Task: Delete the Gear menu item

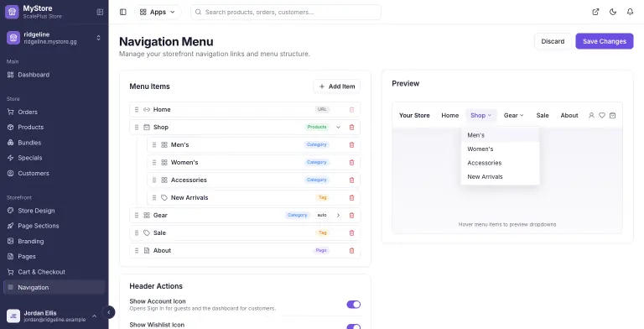Action: (x=351, y=215)
